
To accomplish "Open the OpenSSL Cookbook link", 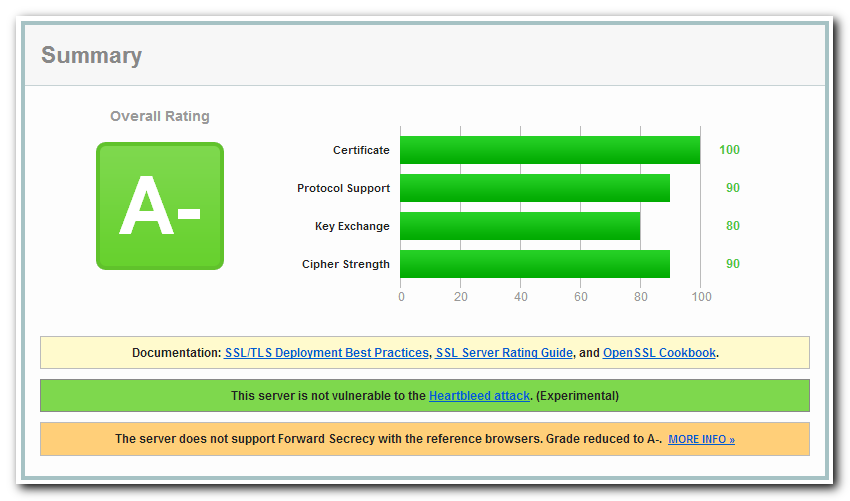I will [x=659, y=353].
